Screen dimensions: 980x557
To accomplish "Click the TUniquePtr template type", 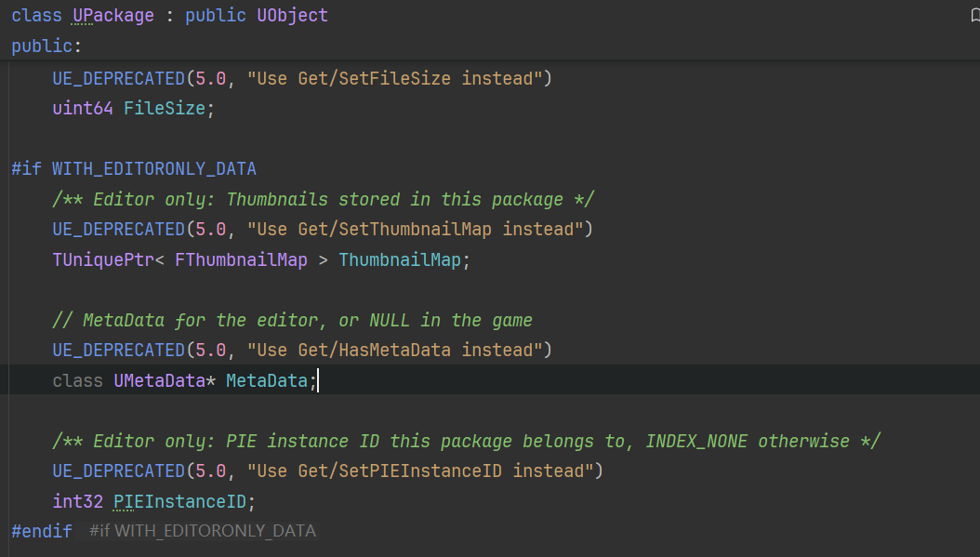I will 98,259.
